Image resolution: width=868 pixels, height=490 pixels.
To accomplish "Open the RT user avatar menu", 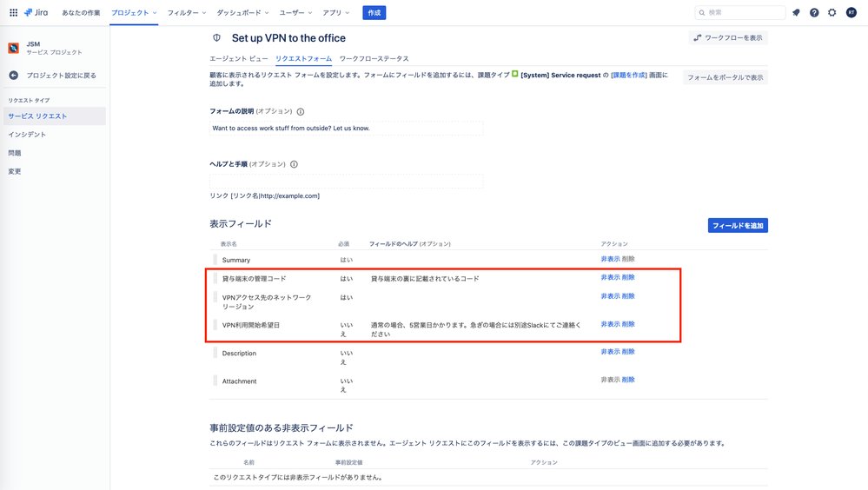I will 851,12.
